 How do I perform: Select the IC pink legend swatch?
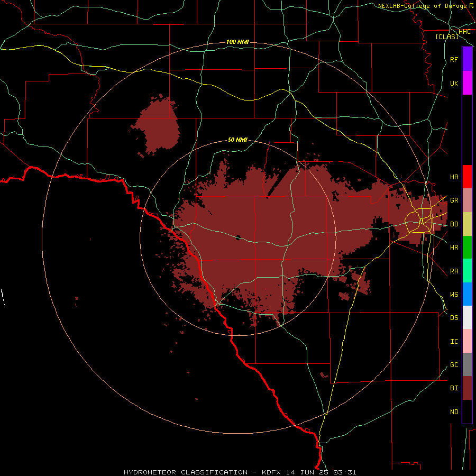click(467, 341)
